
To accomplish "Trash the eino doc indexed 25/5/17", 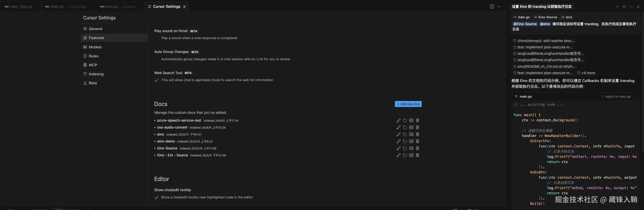I will click(x=417, y=134).
